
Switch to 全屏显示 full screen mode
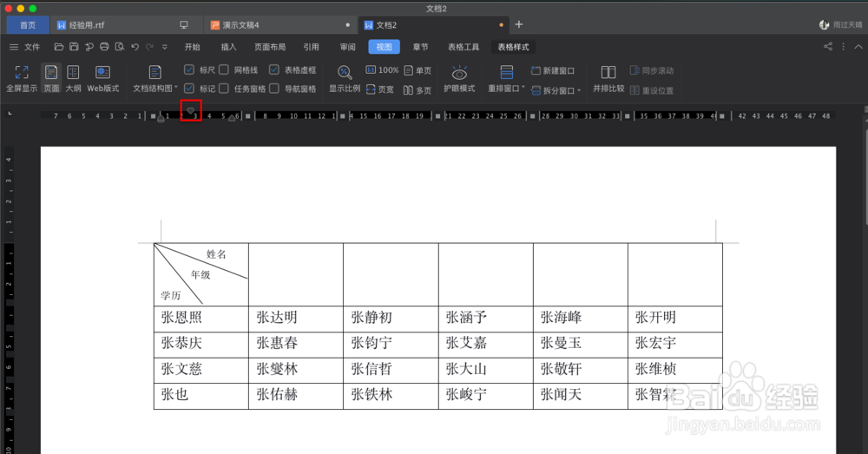click(22, 79)
